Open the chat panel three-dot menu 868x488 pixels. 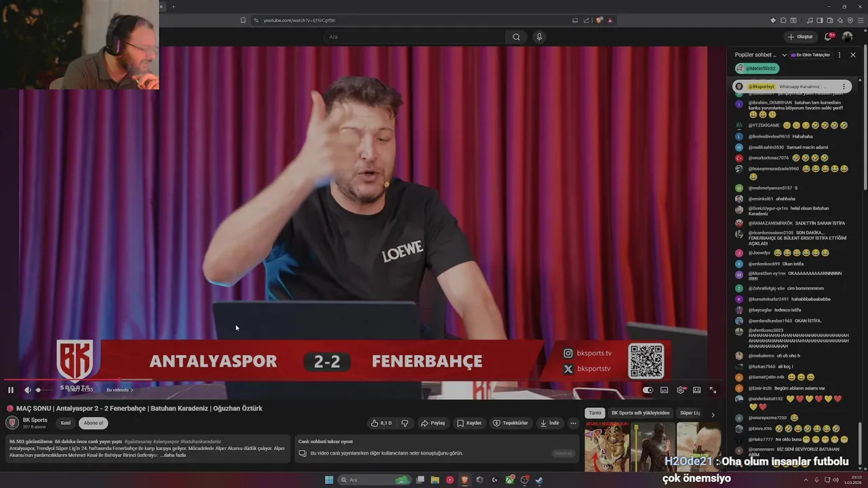[x=840, y=55]
